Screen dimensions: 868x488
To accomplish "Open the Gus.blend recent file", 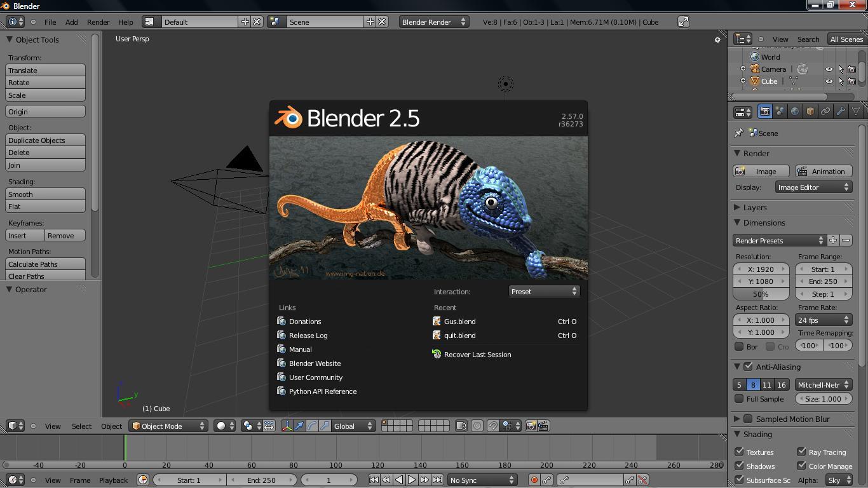I will coord(461,322).
